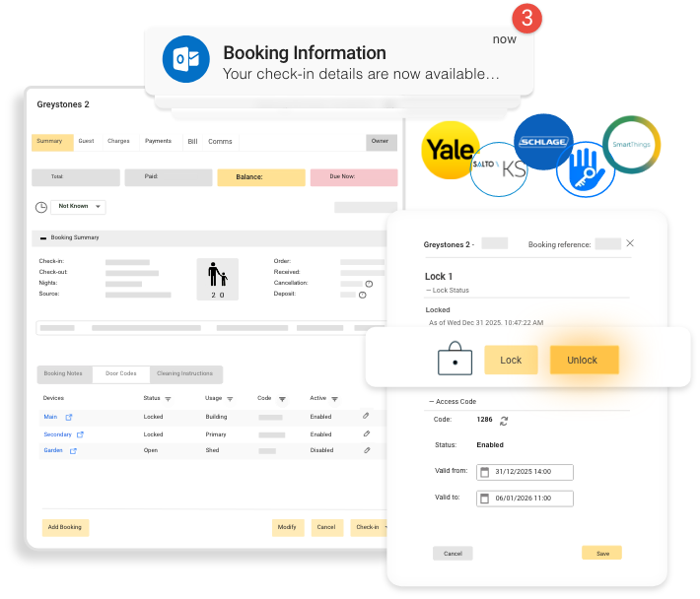700x599 pixels.
Task: Regenerate access code 1286 with refresh icon
Action: coord(504,421)
